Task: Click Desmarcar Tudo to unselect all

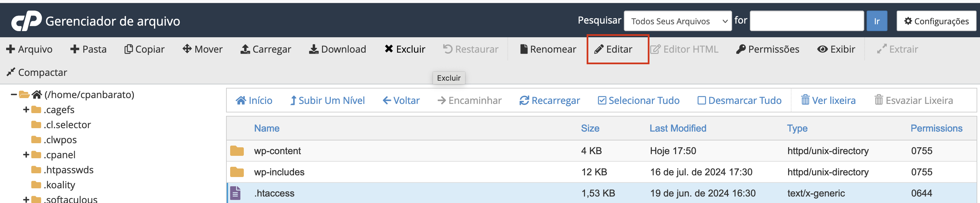Action: (x=740, y=100)
